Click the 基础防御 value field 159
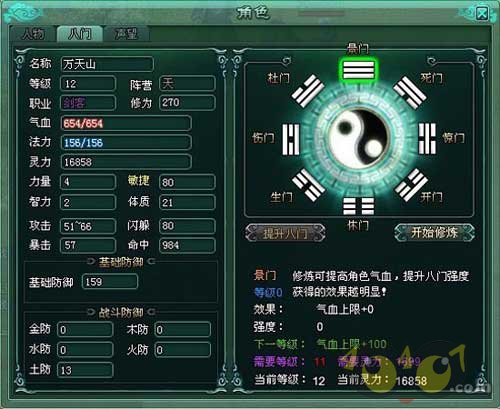Viewport: 500px width, 409px height. coord(110,282)
